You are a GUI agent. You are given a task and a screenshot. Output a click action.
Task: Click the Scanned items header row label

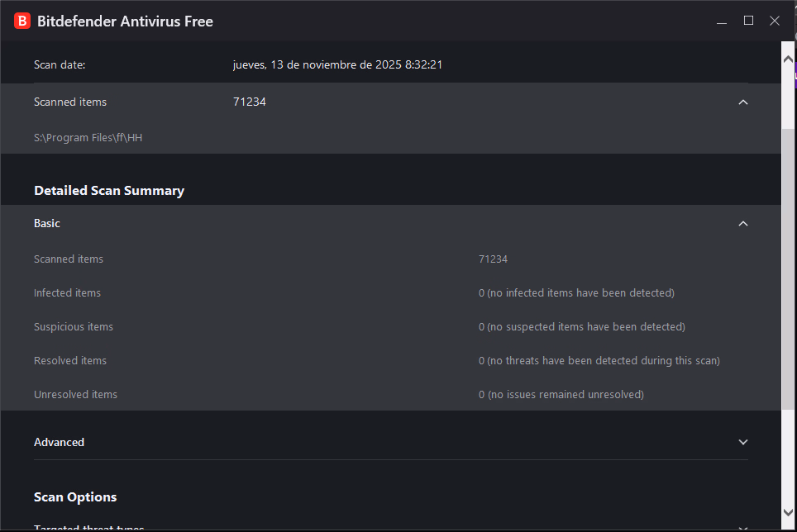(70, 102)
